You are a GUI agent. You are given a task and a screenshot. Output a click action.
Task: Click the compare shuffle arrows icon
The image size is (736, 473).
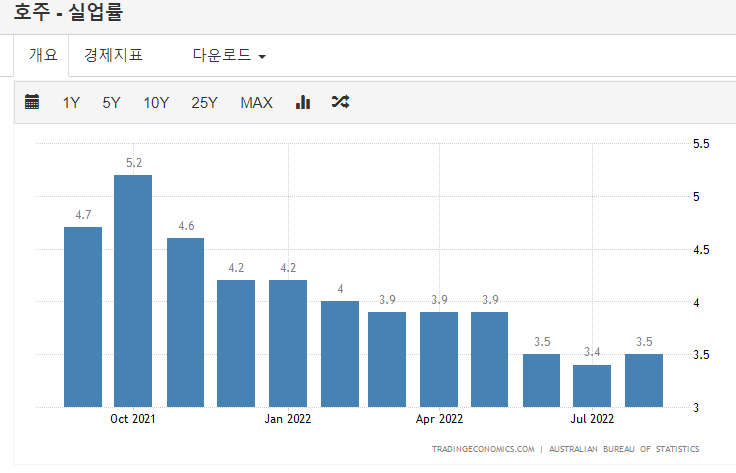click(340, 102)
